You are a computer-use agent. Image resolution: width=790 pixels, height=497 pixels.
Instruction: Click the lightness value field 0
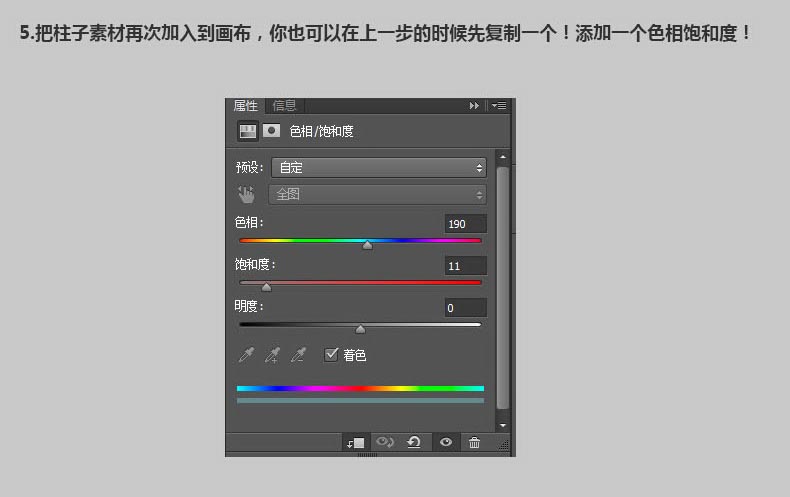click(466, 307)
